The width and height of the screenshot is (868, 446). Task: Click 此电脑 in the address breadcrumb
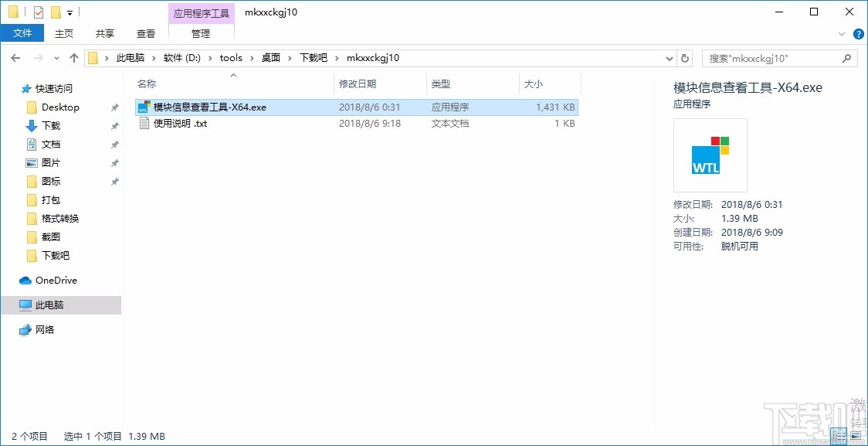click(130, 58)
